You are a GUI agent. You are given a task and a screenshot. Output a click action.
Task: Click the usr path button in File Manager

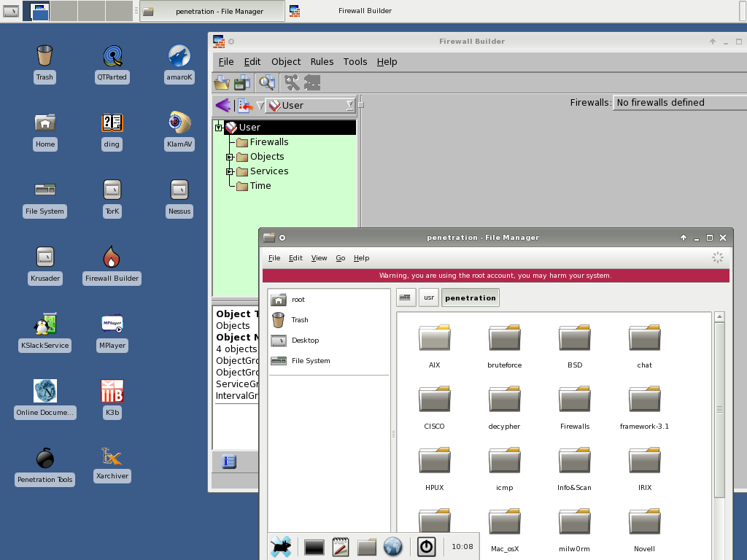[429, 297]
